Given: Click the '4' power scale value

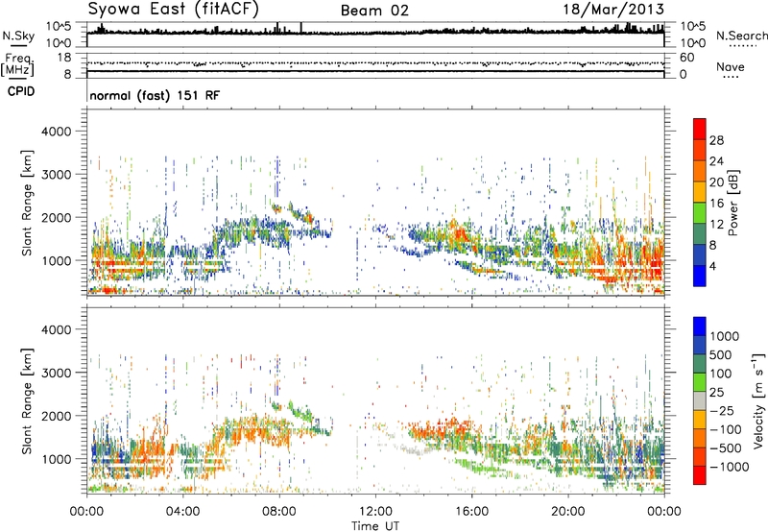Looking at the screenshot, I should [712, 267].
